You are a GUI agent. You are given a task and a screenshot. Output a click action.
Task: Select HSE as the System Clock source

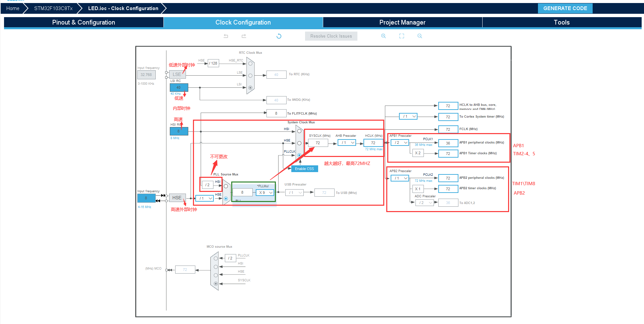click(299, 143)
